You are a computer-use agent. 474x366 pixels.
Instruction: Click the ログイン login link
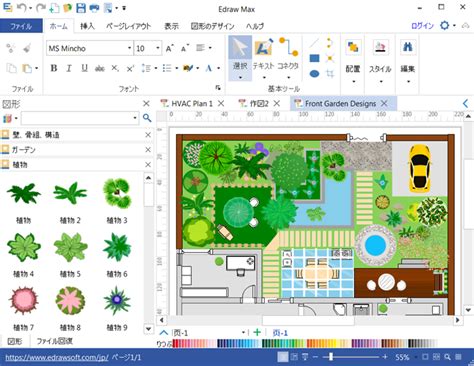(422, 26)
